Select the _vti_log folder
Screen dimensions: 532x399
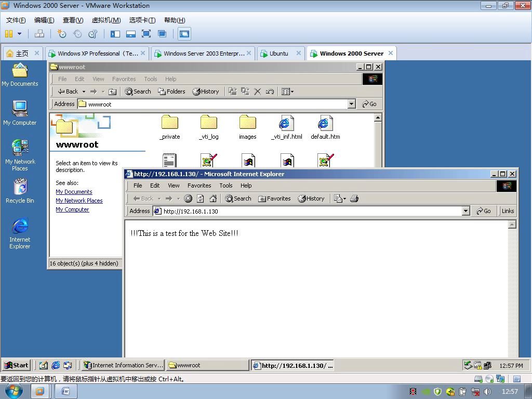pos(209,127)
